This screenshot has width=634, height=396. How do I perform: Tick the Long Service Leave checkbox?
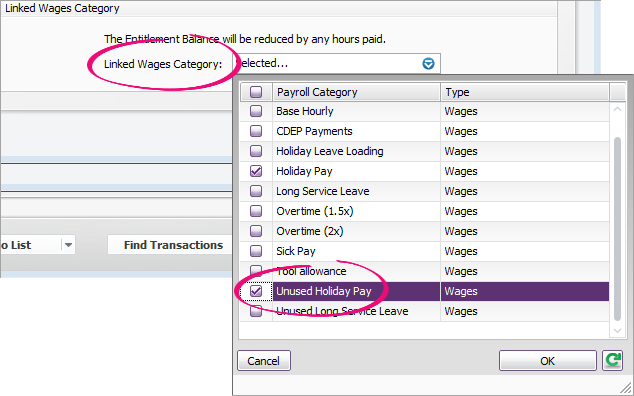256,191
